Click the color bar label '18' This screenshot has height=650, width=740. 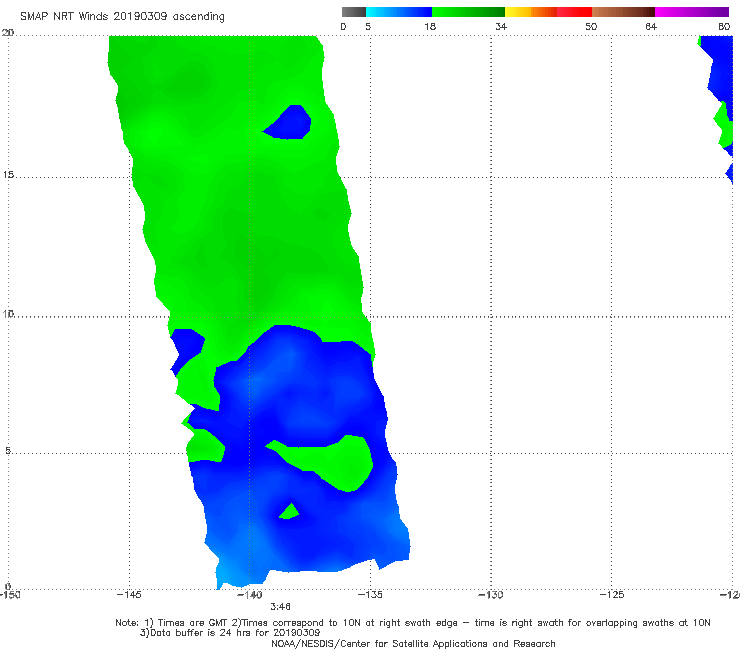click(430, 26)
